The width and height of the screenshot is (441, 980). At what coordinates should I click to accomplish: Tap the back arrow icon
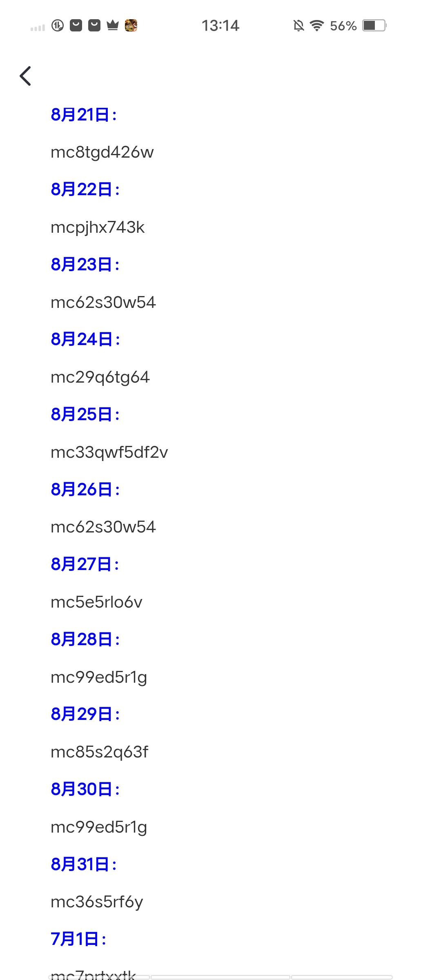point(25,76)
